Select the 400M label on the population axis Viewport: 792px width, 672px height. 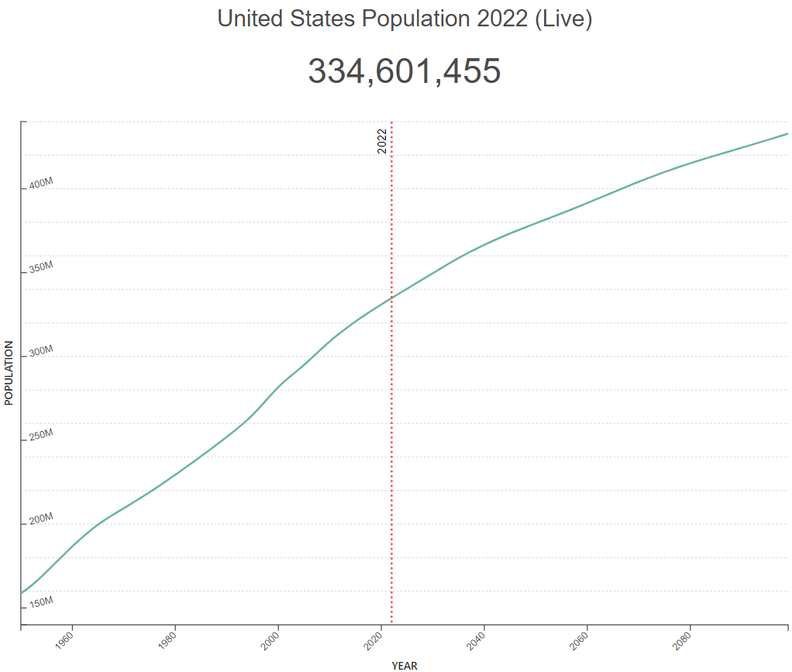point(40,184)
